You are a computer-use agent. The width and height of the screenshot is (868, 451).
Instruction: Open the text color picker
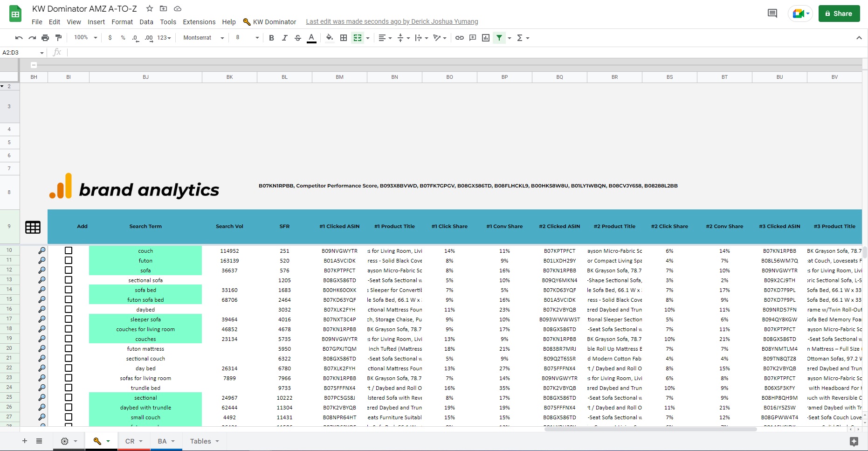point(311,38)
